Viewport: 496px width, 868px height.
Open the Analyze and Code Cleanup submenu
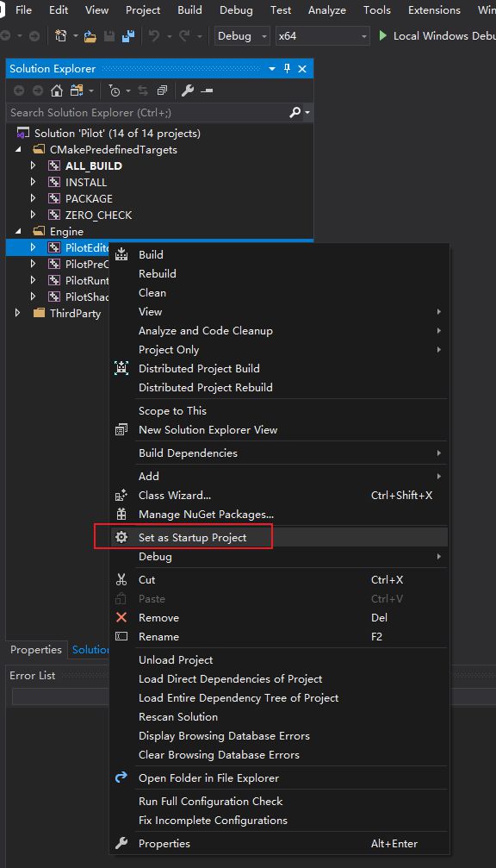[x=279, y=330]
